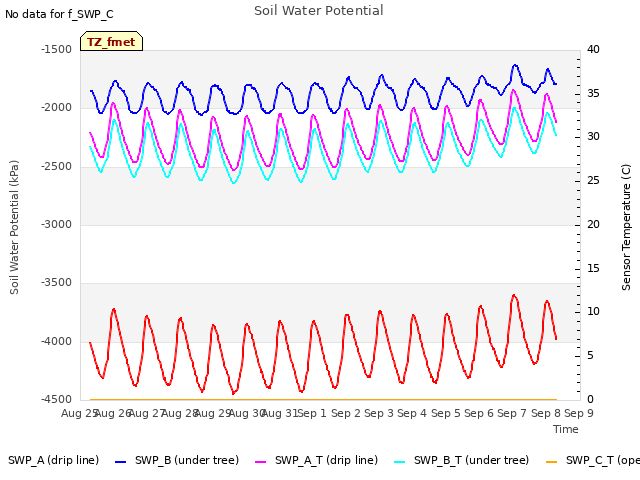Click the Sep 1 x-axis tick label

[x=312, y=413]
